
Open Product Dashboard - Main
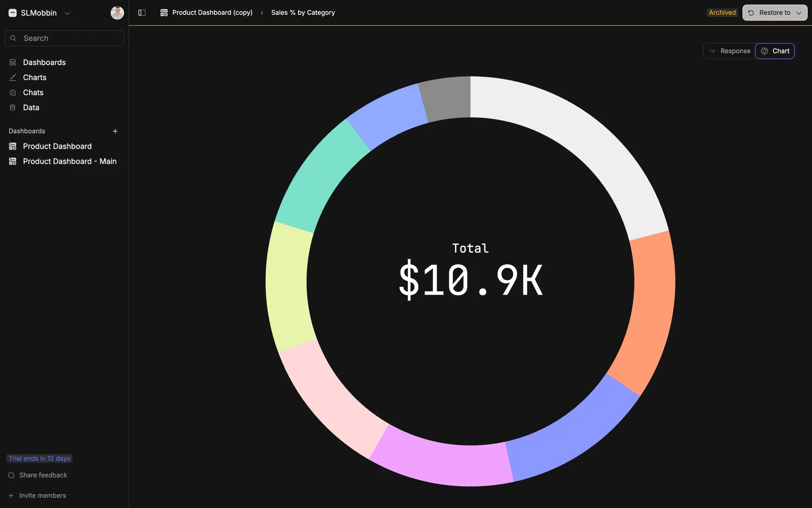[x=69, y=161]
